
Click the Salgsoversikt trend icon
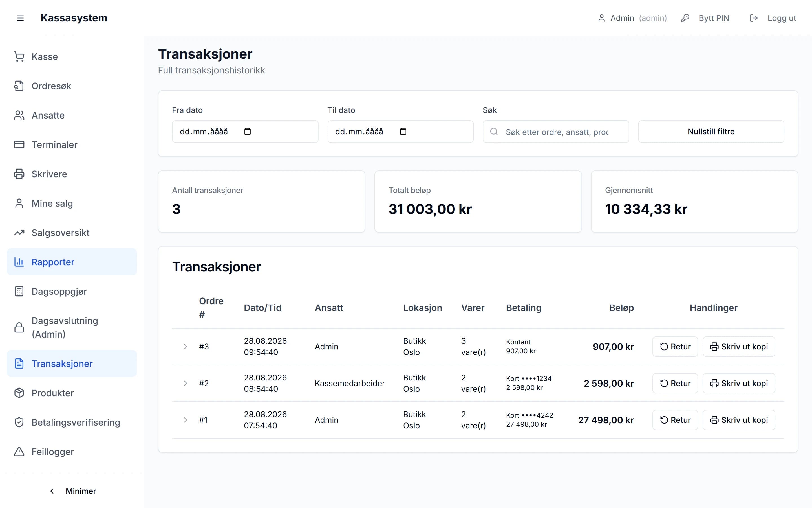tap(19, 233)
